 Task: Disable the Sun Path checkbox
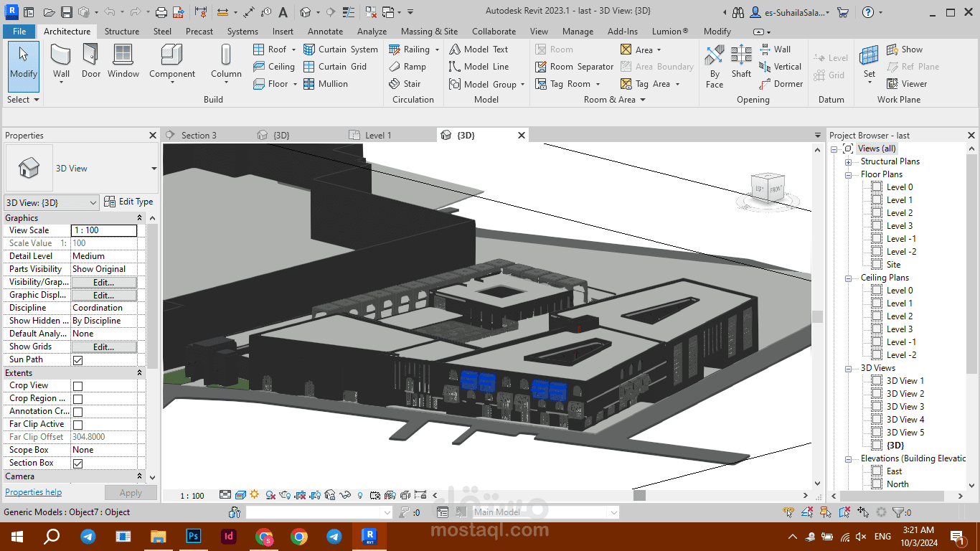[78, 360]
